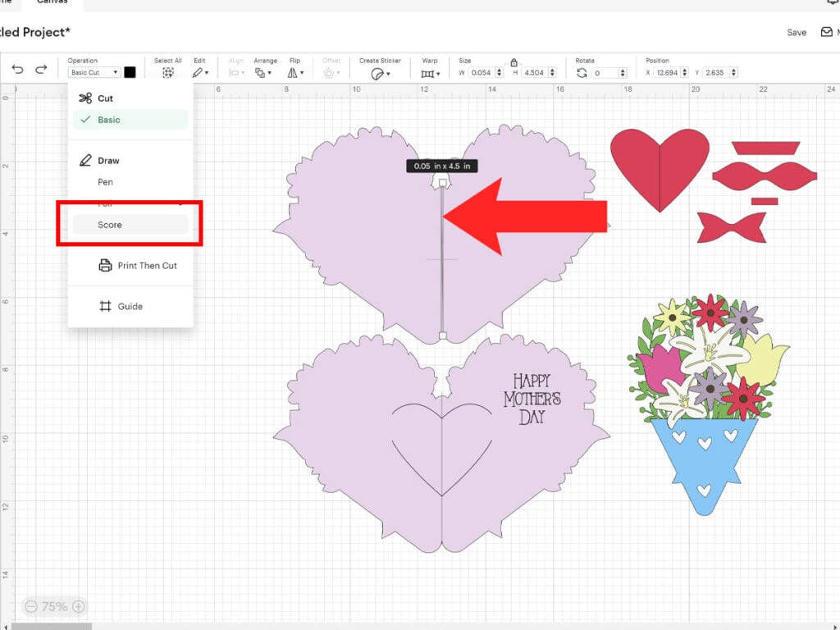This screenshot has width=840, height=630.
Task: Choose Print Then Cut from the menu
Action: pos(139,265)
